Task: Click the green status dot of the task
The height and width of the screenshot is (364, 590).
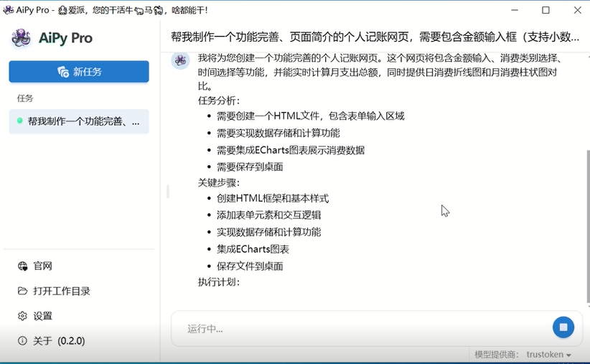Action: 20,121
